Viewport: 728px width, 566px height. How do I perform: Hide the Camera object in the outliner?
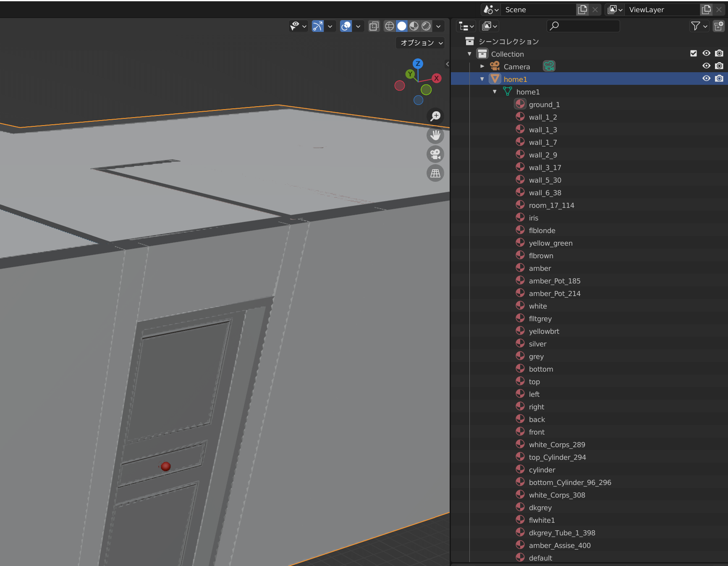click(706, 66)
